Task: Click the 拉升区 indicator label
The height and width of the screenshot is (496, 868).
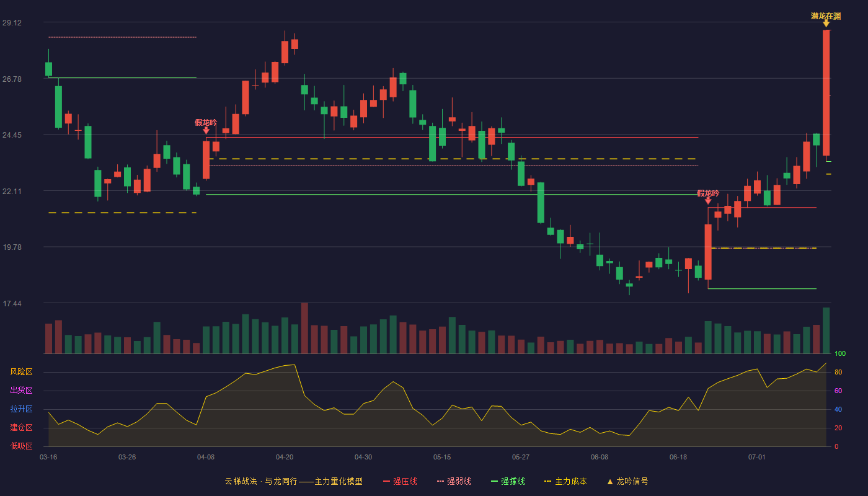Action: pyautogui.click(x=21, y=409)
